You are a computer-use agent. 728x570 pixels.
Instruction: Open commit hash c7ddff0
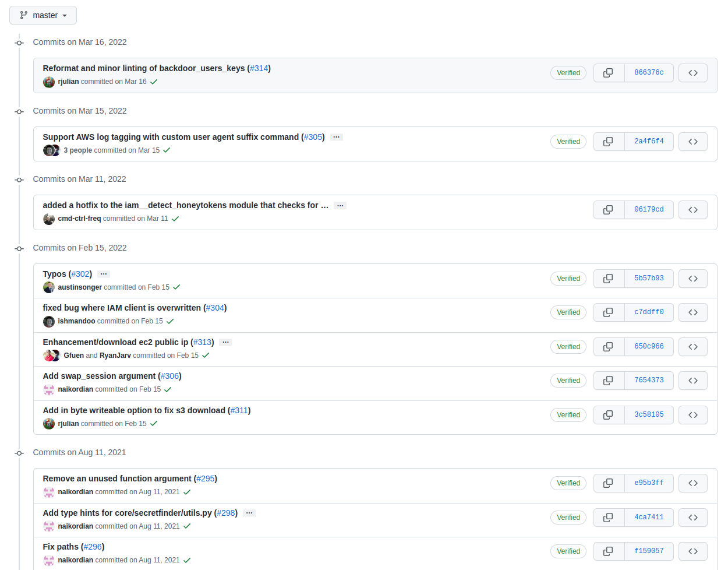click(649, 312)
